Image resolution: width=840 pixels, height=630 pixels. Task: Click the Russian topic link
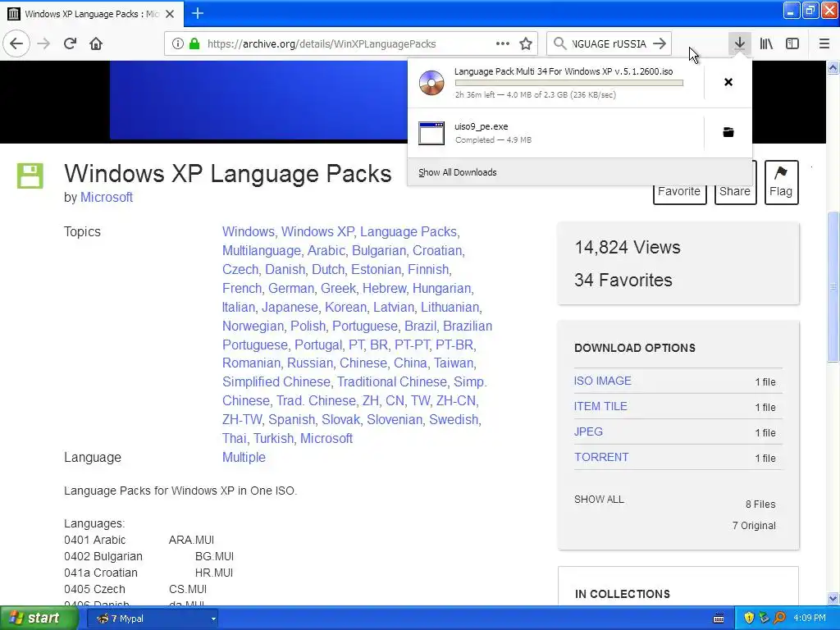point(310,363)
